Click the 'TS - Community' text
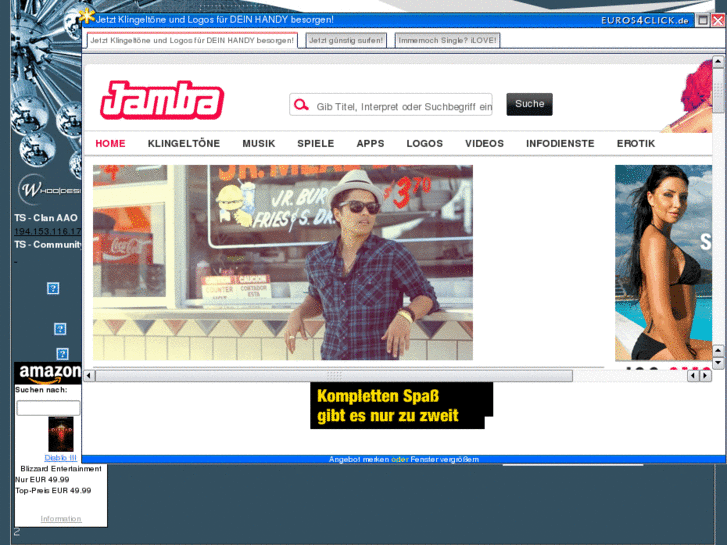 [48, 244]
